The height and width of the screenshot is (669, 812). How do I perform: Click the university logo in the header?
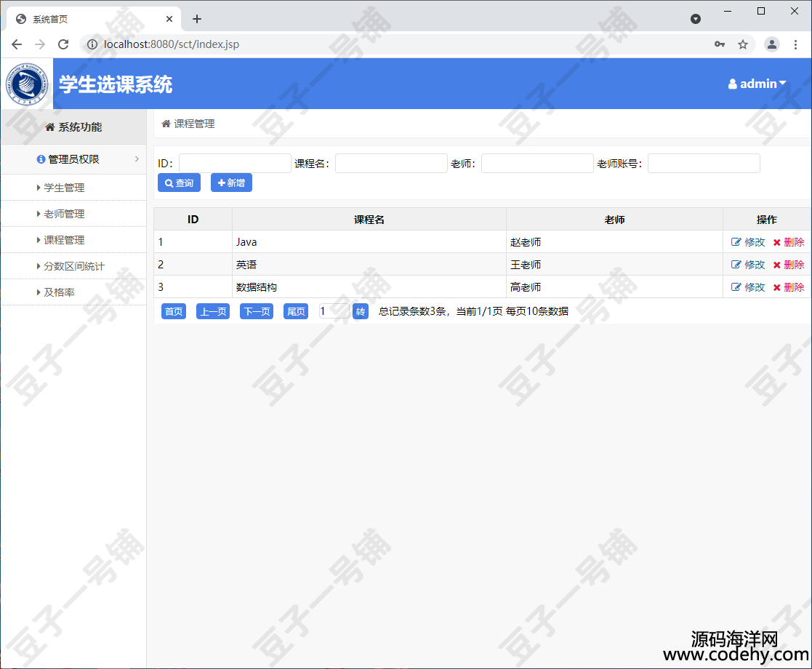point(27,84)
